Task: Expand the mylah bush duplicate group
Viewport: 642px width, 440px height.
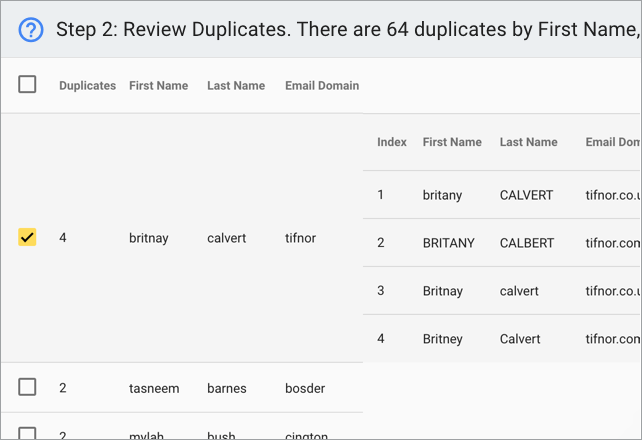Action: click(182, 426)
